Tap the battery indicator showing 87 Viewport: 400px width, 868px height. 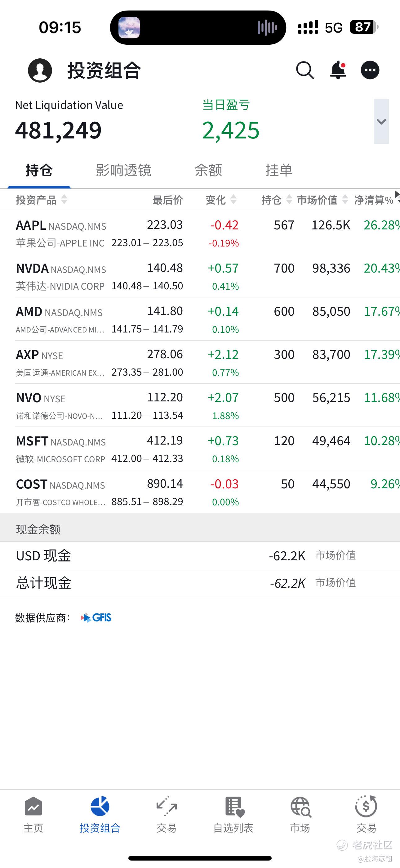(x=364, y=27)
